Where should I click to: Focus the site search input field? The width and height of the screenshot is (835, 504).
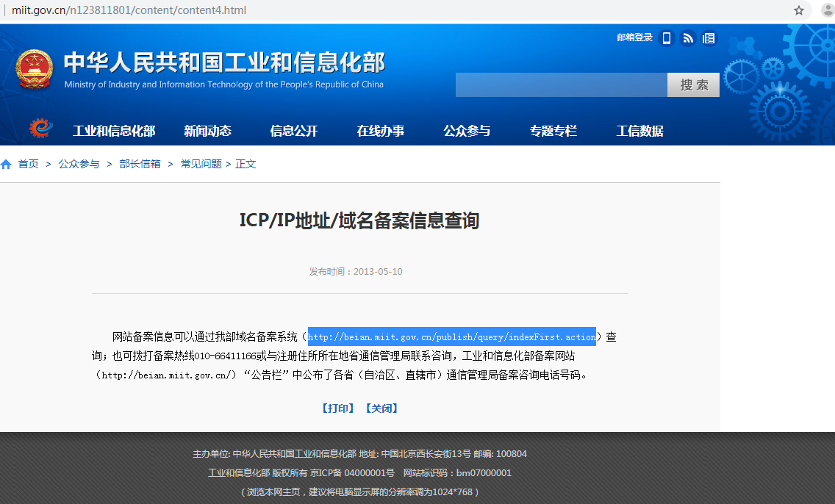[x=561, y=85]
